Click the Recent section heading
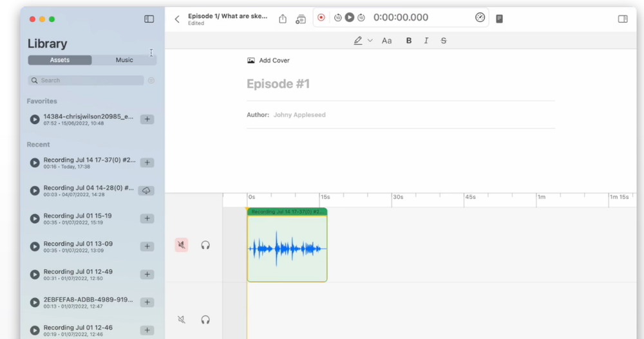 38,145
